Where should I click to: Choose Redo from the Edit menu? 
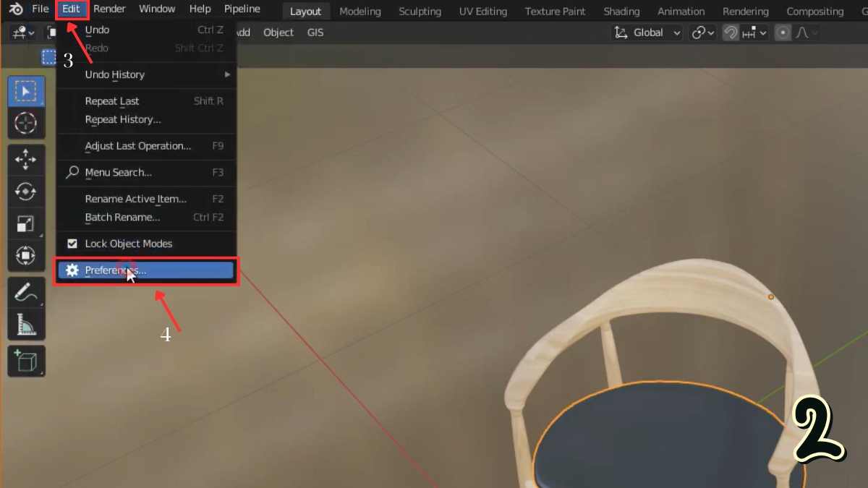coord(145,48)
